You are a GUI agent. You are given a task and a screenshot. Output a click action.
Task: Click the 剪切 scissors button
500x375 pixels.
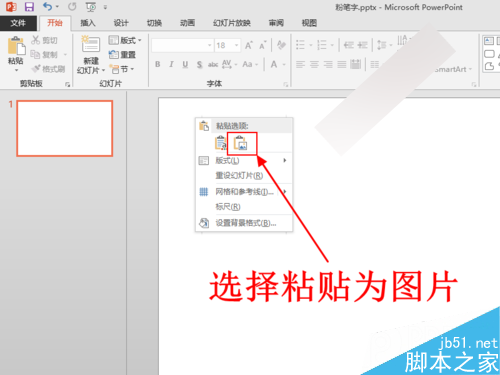[44, 40]
